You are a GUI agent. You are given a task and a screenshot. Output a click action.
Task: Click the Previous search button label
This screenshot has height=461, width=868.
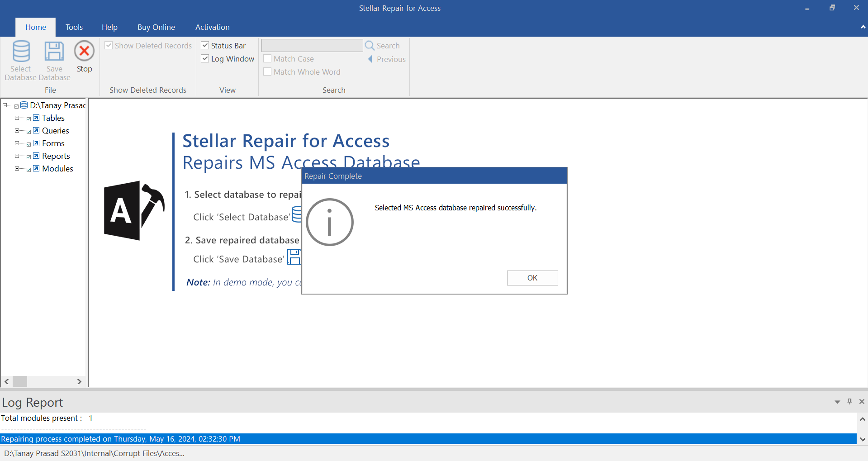[391, 59]
